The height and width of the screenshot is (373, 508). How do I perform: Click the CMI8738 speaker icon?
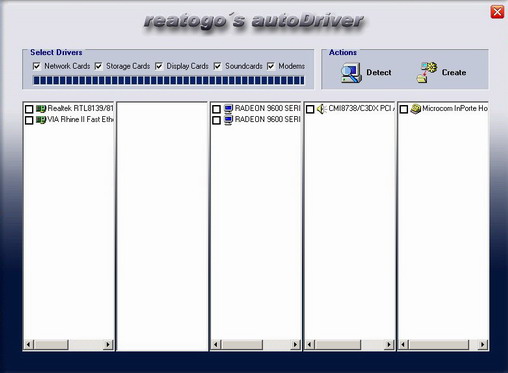click(321, 109)
